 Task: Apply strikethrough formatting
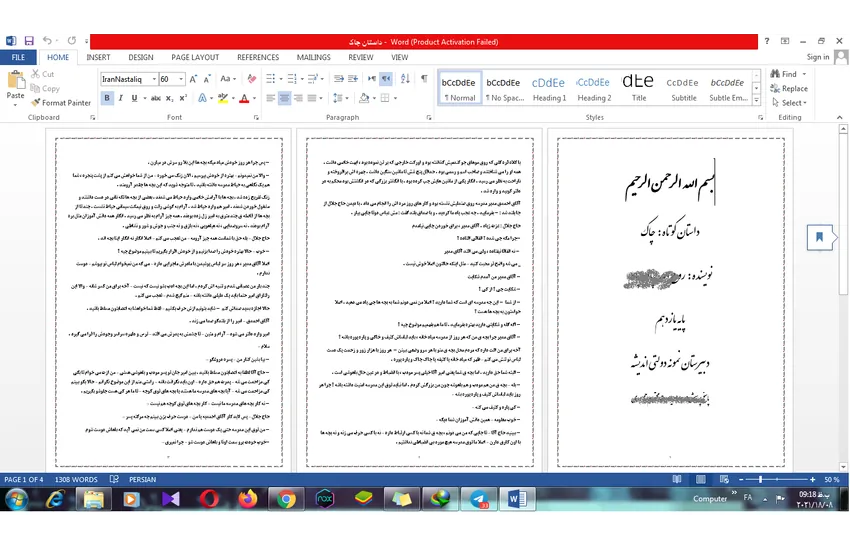(156, 98)
